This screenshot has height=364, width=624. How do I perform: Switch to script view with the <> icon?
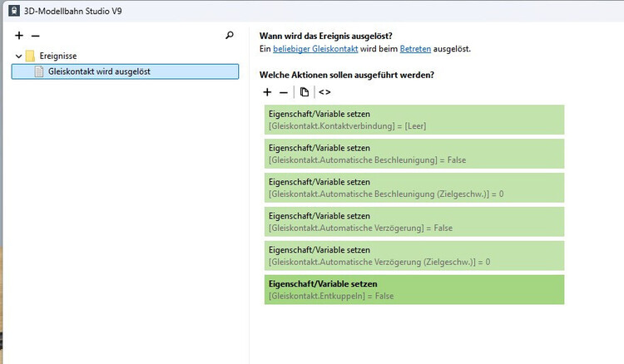click(324, 92)
